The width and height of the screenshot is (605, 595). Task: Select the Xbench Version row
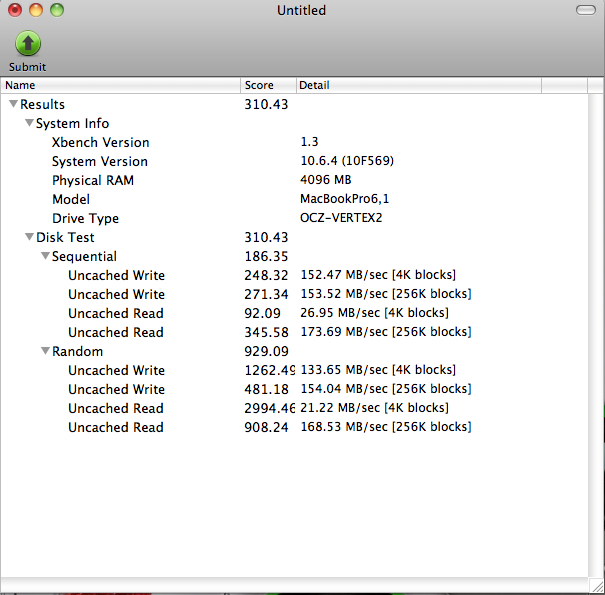pyautogui.click(x=294, y=142)
